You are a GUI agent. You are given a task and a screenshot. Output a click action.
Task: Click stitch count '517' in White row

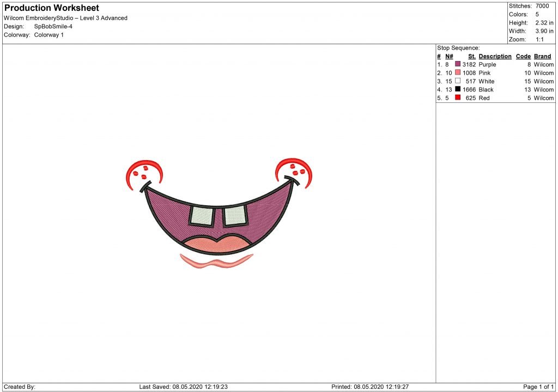point(470,82)
